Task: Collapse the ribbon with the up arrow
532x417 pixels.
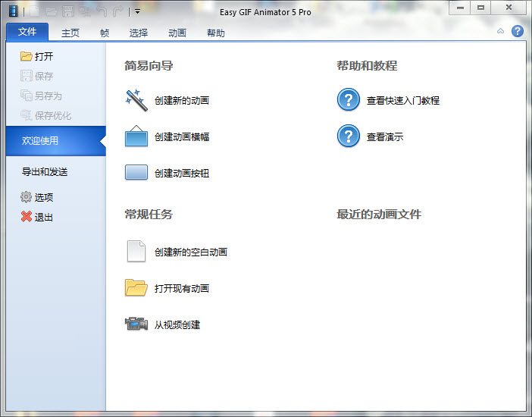Action: tap(501, 31)
